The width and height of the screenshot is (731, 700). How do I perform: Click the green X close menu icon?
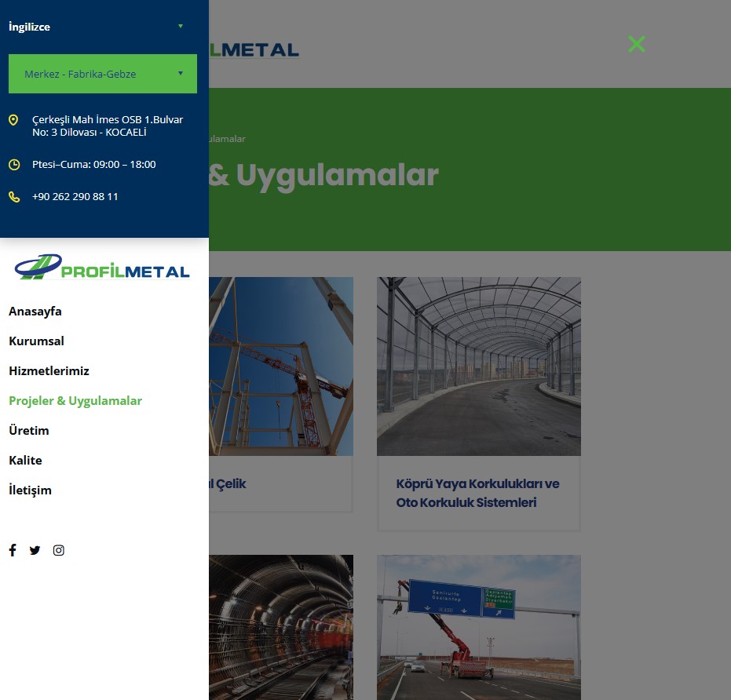(637, 44)
